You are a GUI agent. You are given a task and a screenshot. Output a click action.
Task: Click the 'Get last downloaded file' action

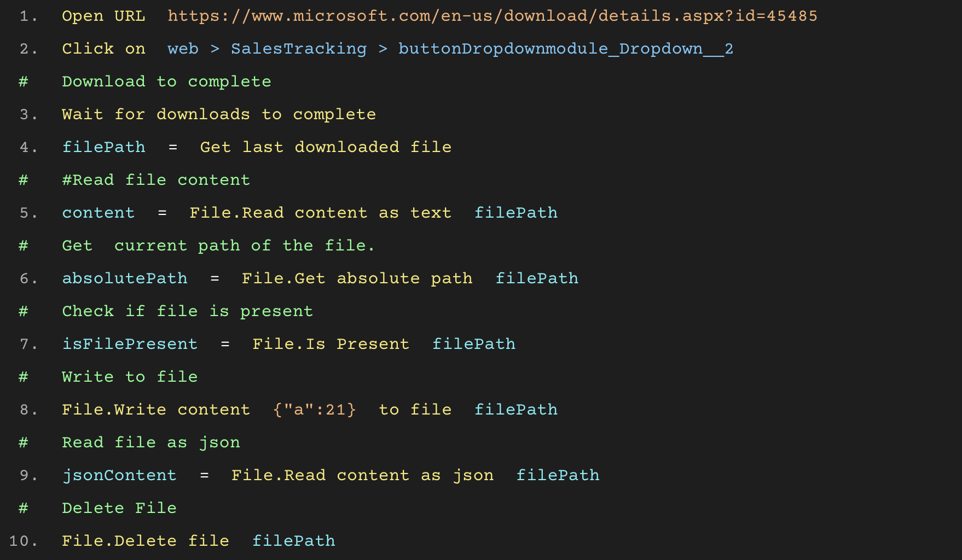pyautogui.click(x=326, y=147)
